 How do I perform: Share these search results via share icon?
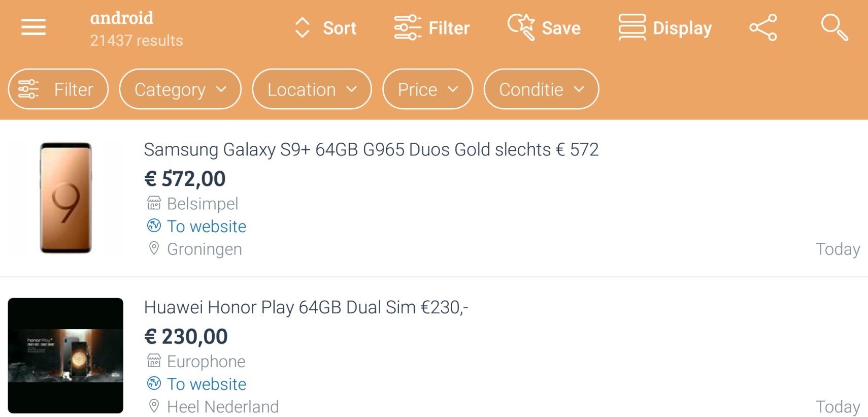tap(763, 27)
